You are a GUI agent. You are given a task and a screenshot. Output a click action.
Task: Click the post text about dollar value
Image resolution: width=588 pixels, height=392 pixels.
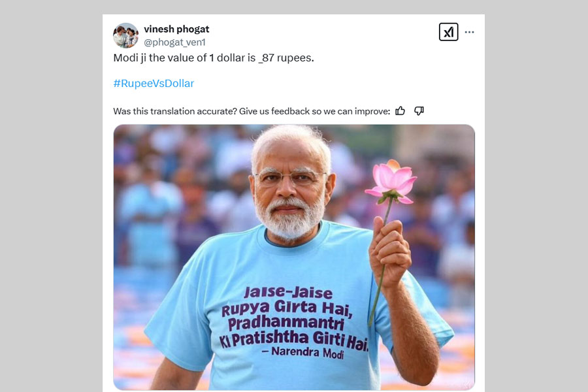(x=214, y=58)
